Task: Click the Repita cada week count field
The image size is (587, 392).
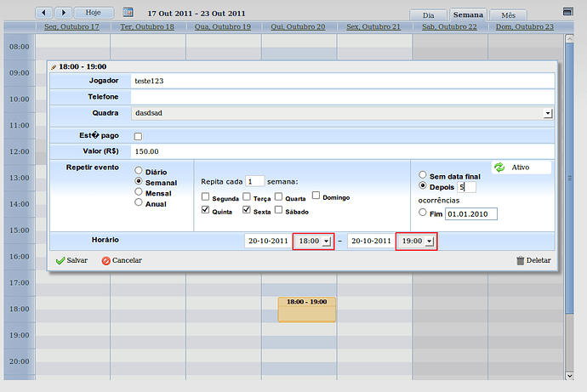Action: click(254, 181)
